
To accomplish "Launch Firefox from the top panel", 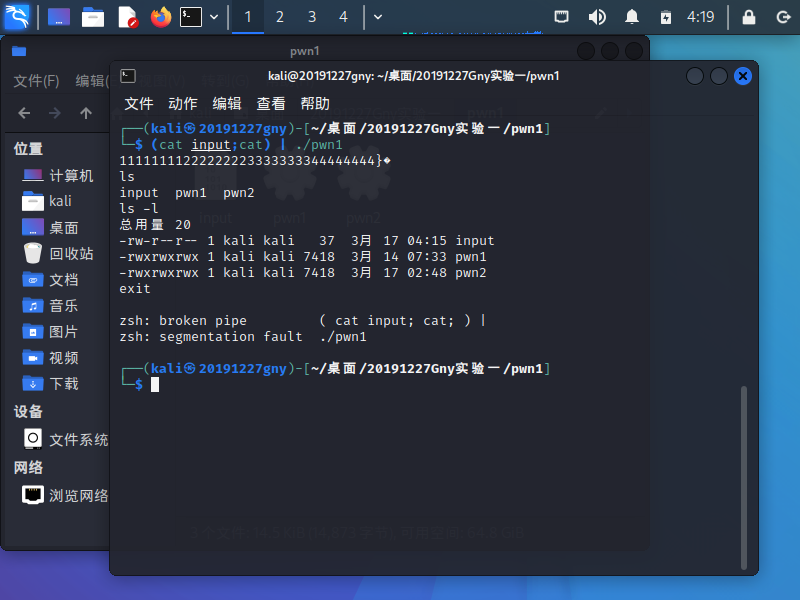I will point(161,17).
